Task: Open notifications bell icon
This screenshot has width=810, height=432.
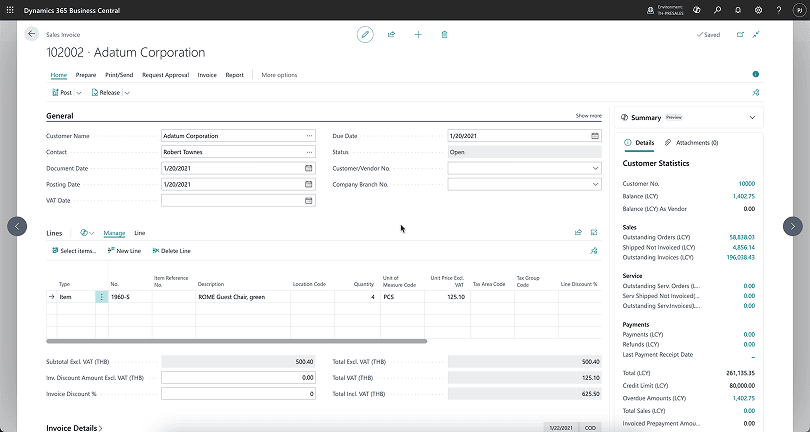Action: (x=738, y=10)
